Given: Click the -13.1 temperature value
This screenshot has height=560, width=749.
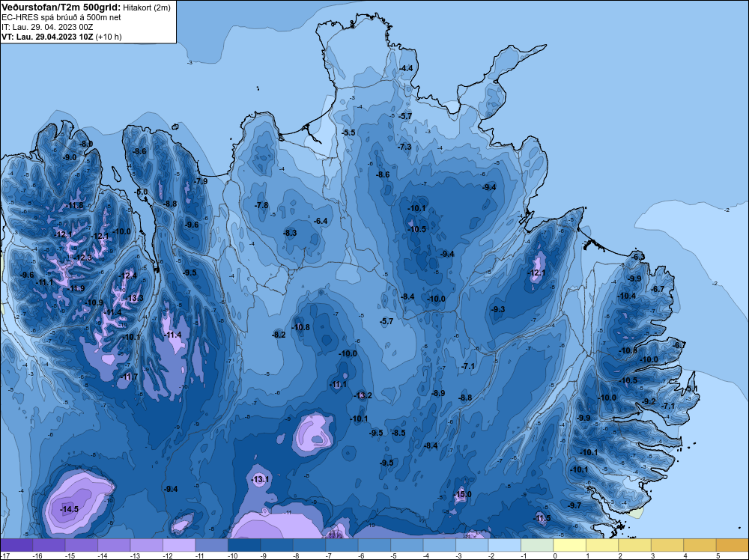Looking at the screenshot, I should 260,479.
